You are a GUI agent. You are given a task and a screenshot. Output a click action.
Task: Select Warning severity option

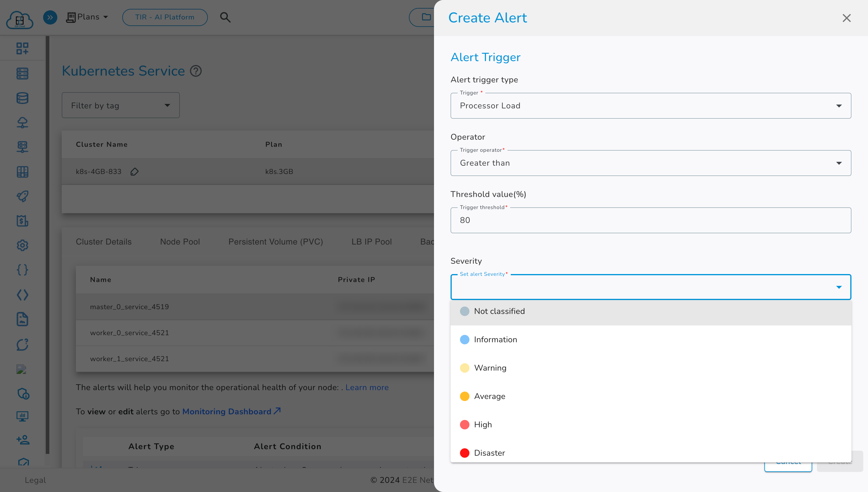click(x=490, y=368)
